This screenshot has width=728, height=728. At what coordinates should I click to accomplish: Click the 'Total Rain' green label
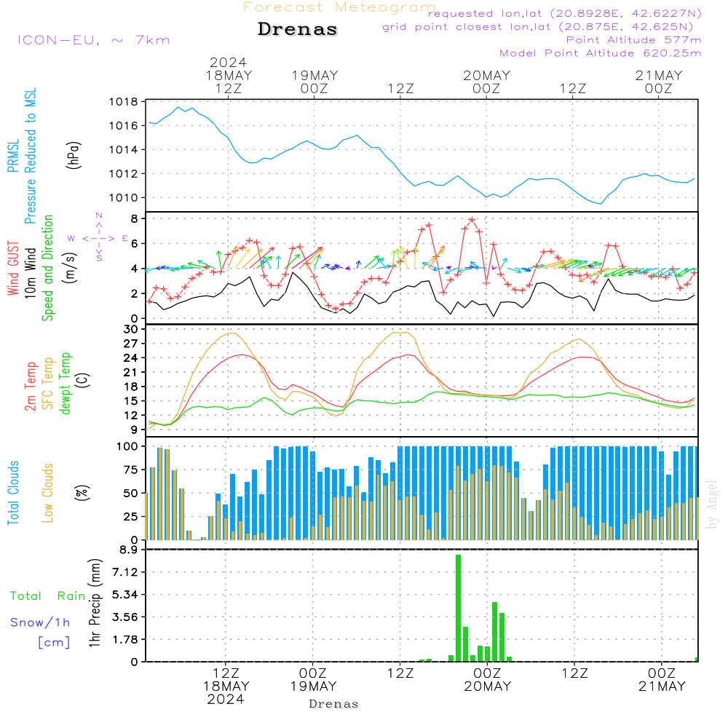(48, 596)
